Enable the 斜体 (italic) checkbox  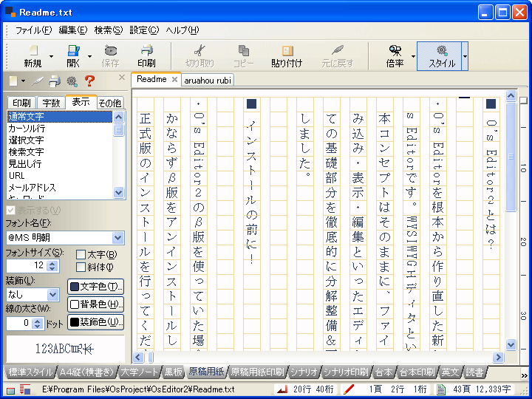81,267
